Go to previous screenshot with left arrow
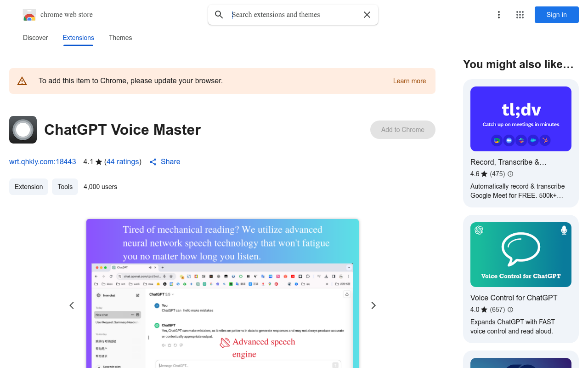This screenshot has height=368, width=588. [x=72, y=305]
